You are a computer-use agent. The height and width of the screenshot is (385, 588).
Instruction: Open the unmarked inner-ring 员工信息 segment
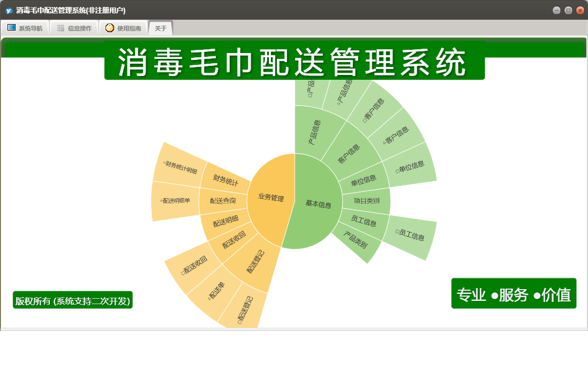tap(364, 221)
